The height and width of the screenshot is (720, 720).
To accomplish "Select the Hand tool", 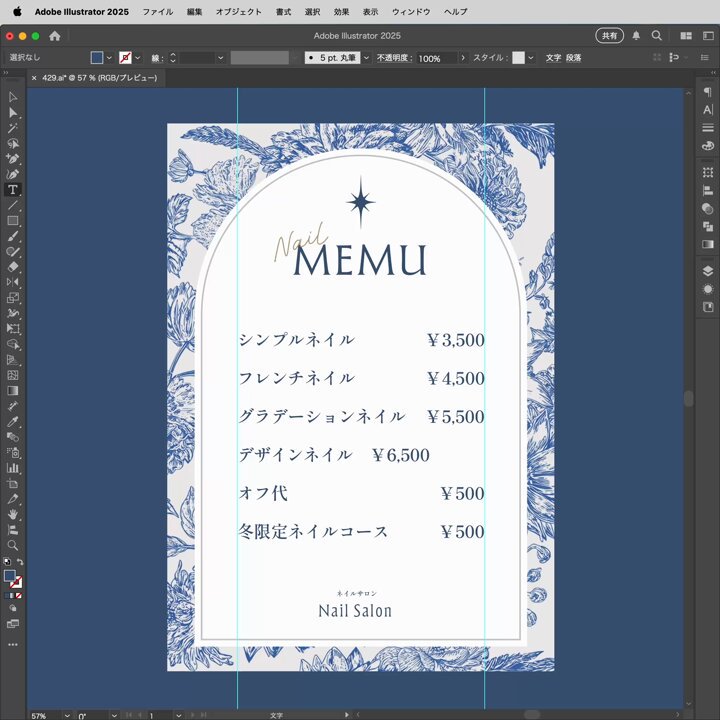I will click(12, 514).
